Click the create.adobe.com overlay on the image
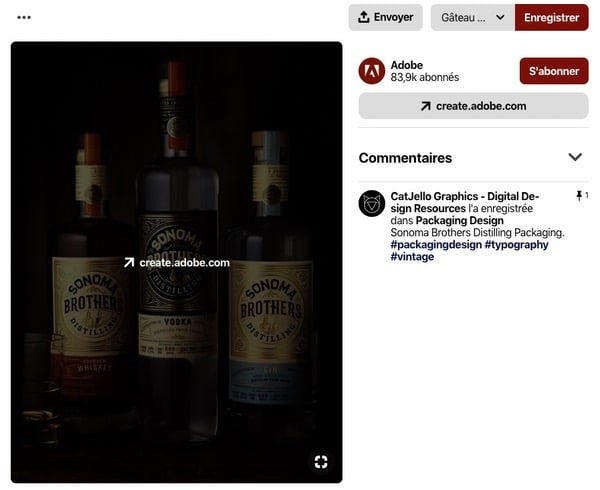 [176, 263]
